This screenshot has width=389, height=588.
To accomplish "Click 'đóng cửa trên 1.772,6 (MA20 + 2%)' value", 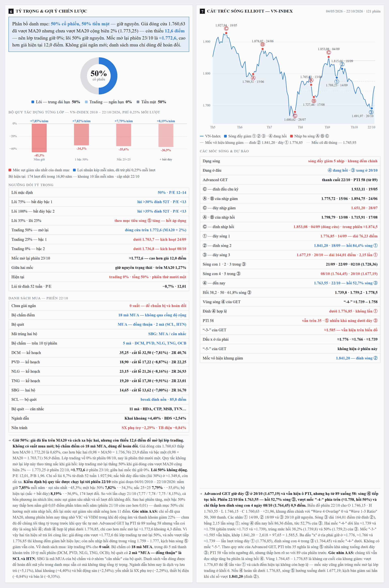I will 155,230.
